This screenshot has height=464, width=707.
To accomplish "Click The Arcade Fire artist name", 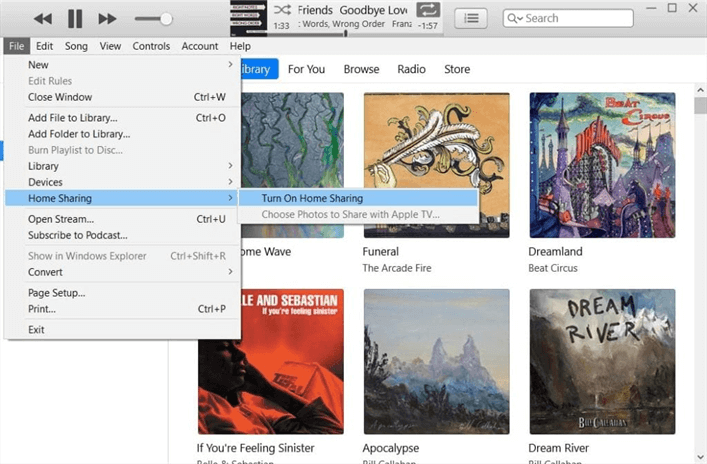I will (x=397, y=268).
